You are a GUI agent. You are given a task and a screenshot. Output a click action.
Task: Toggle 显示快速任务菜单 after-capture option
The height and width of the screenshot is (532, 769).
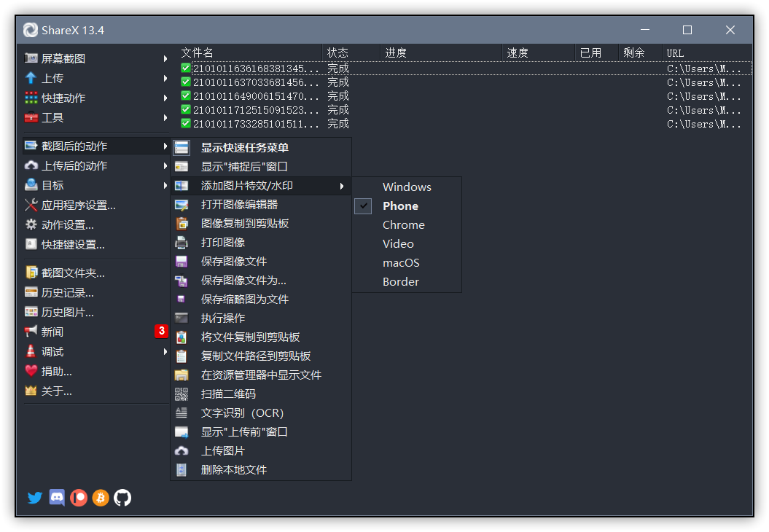[x=261, y=148]
